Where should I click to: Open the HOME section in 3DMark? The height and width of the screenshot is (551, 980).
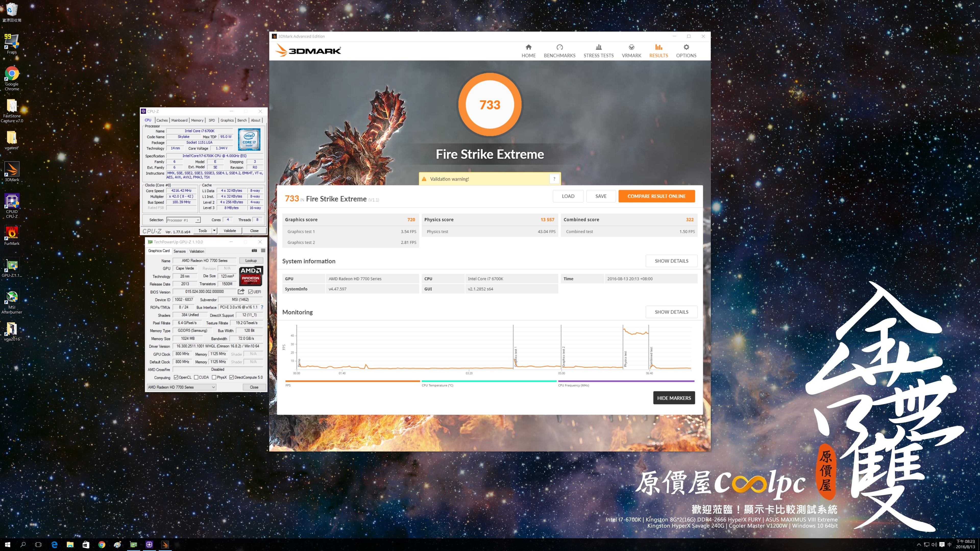tap(529, 51)
